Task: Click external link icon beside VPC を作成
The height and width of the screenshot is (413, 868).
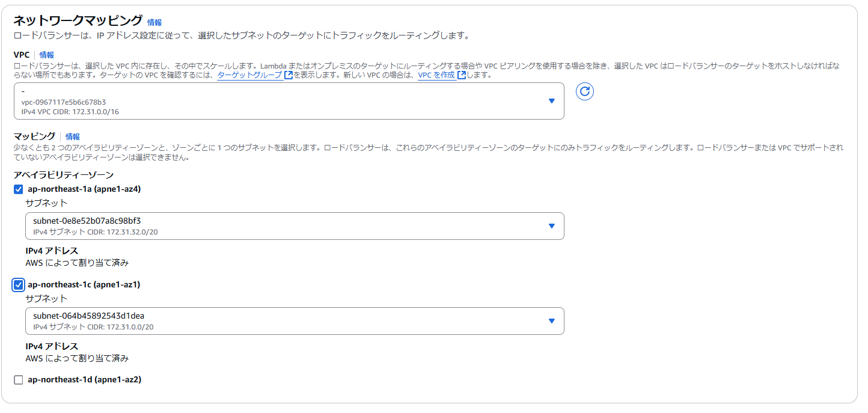Action: [x=462, y=75]
